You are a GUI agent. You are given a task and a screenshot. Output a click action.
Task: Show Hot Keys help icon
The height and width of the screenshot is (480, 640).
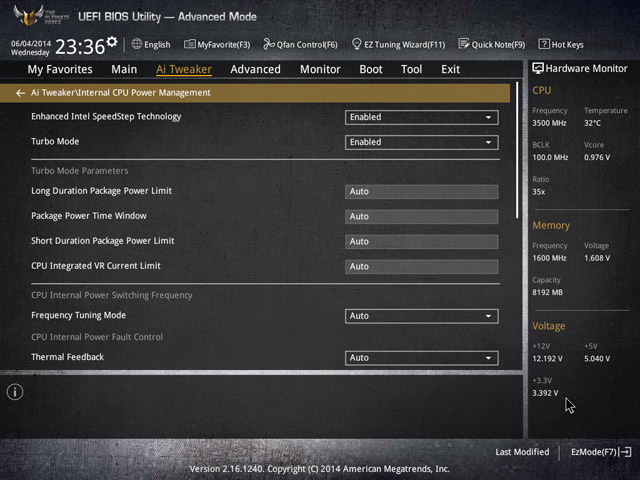[x=544, y=44]
